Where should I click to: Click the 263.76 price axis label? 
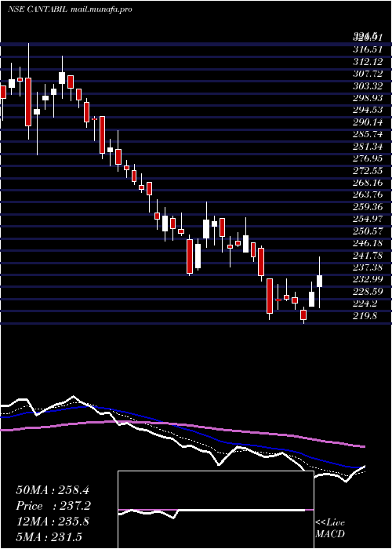(368, 195)
